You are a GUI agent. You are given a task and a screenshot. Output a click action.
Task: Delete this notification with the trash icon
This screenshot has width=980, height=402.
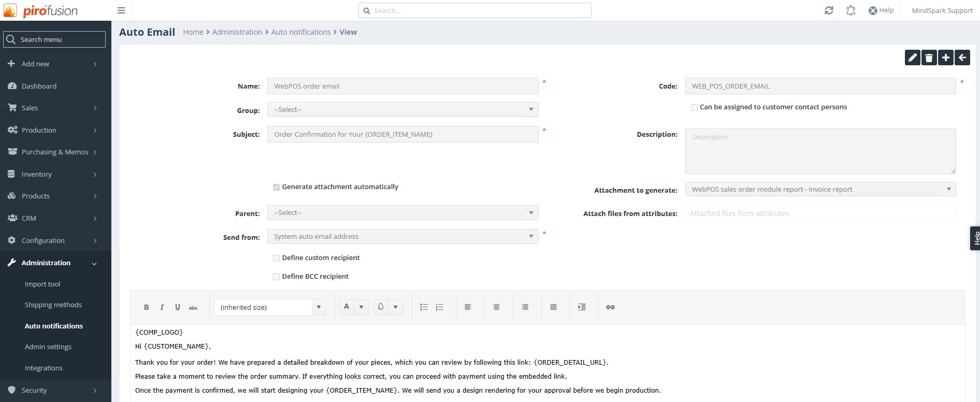(x=929, y=58)
